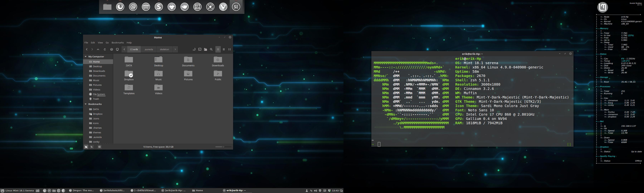Open folder in terminal toolbar icon

(x=200, y=50)
